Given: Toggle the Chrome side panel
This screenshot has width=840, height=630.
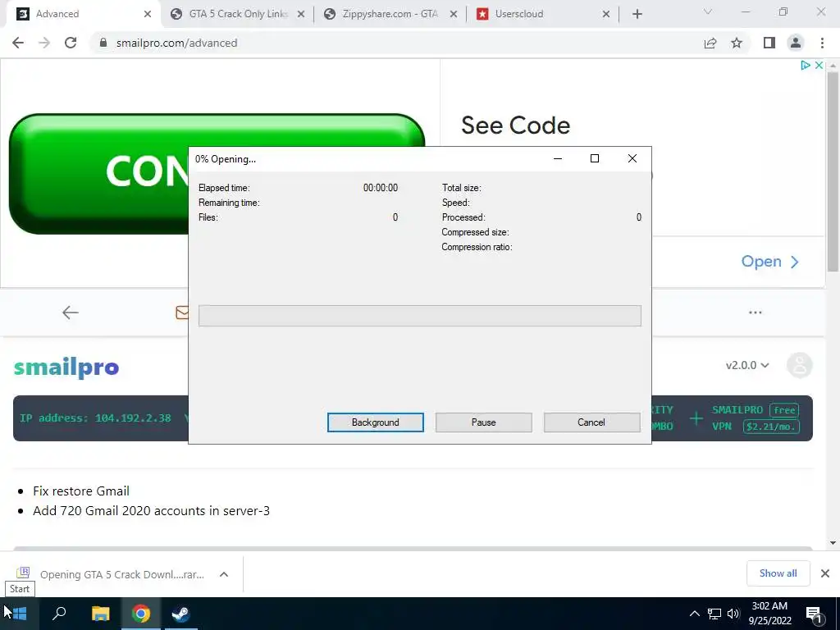Looking at the screenshot, I should pos(769,43).
